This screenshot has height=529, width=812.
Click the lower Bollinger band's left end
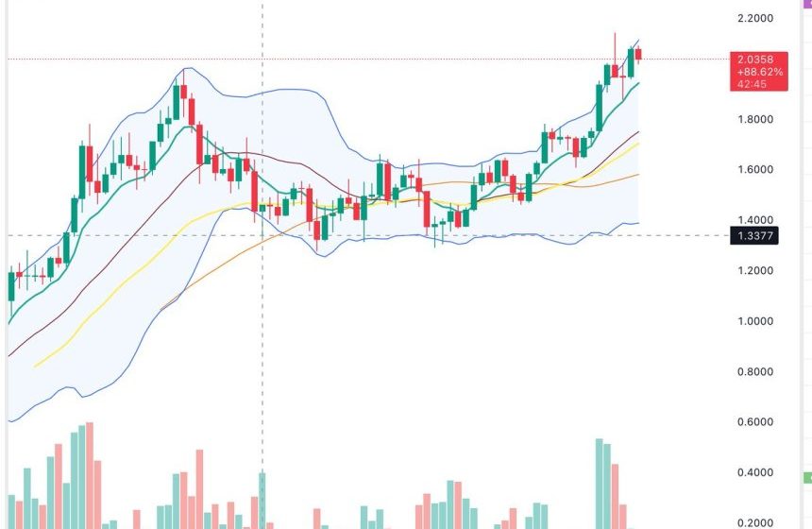point(9,420)
